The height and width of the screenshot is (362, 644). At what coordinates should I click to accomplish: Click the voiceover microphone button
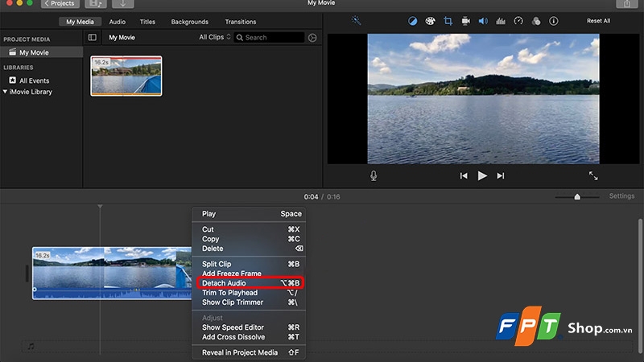pos(374,175)
